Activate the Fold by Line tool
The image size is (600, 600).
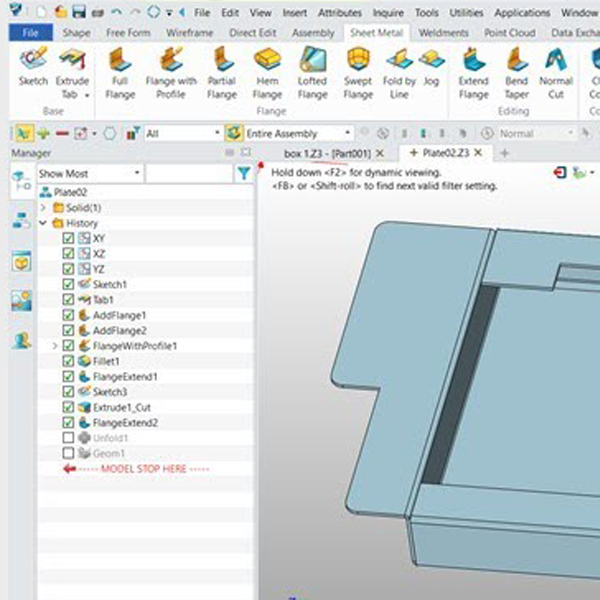399,72
